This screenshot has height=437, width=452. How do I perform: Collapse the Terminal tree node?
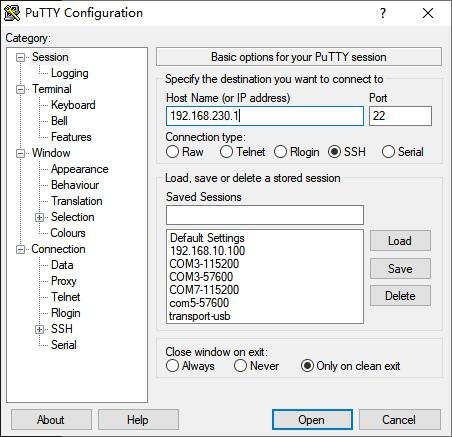[20, 89]
